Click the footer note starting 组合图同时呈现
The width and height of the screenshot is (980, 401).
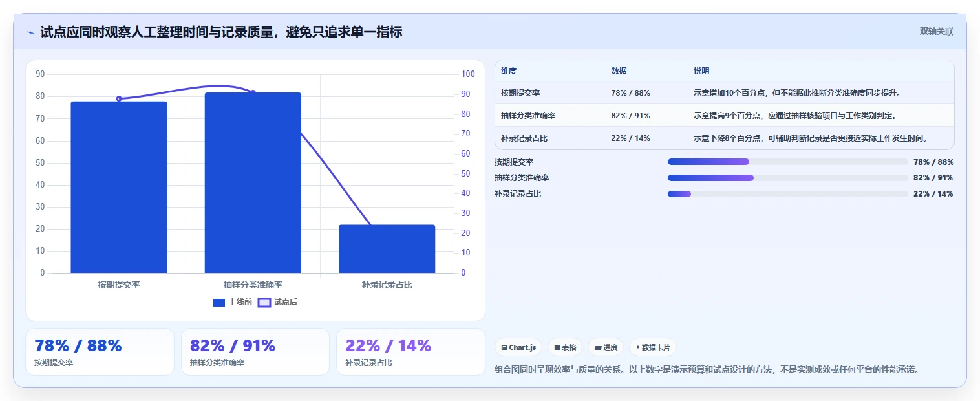pyautogui.click(x=707, y=370)
